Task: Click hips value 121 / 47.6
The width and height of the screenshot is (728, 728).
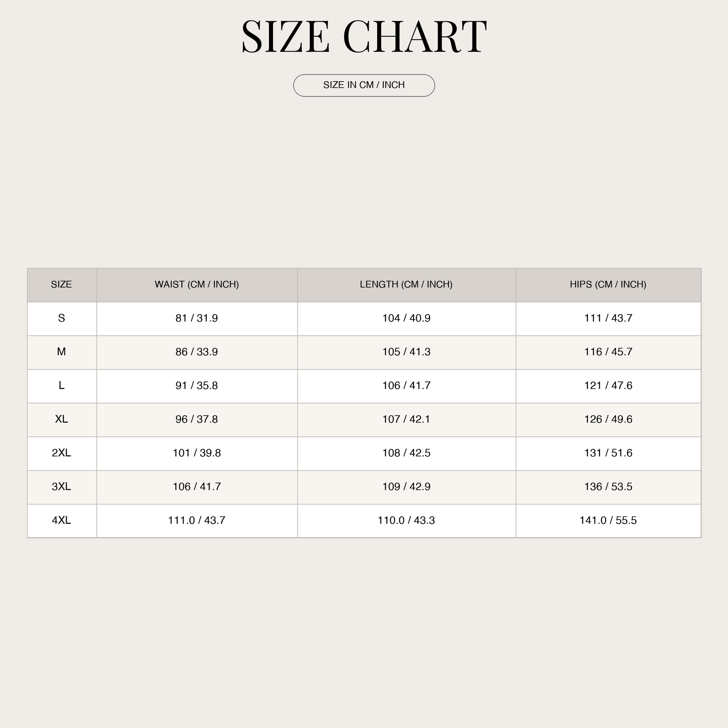Action: point(608,385)
